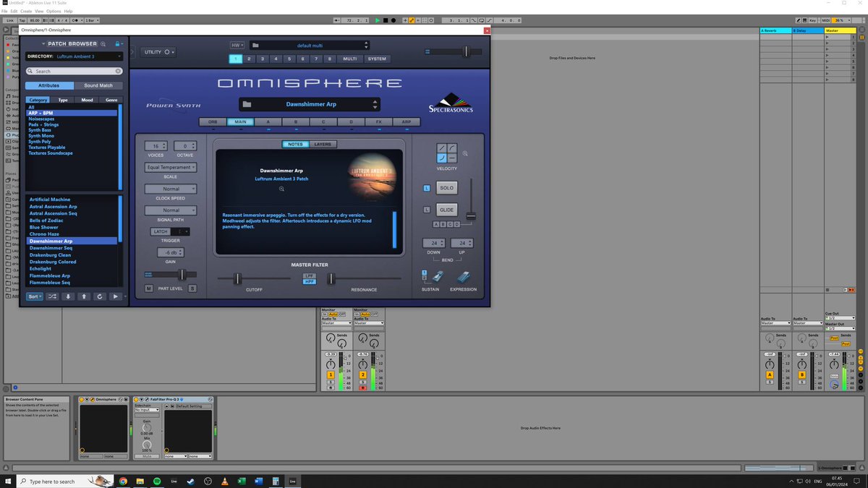Select the LPF master filter type

tap(310, 275)
